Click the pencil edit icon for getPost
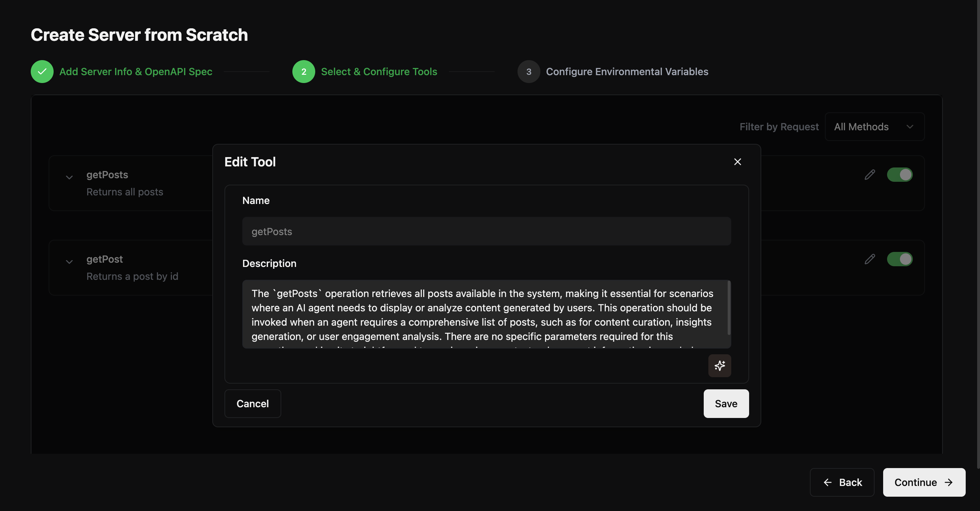 point(870,259)
